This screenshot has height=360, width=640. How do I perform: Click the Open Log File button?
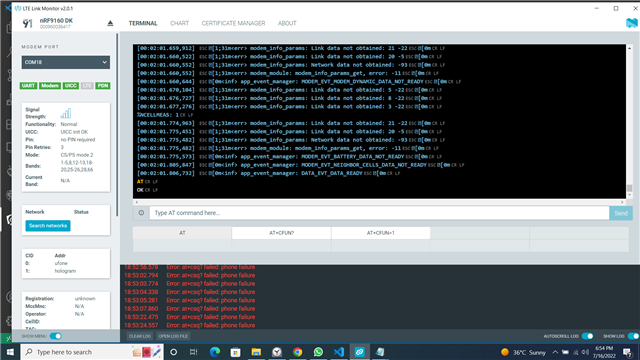tap(173, 336)
